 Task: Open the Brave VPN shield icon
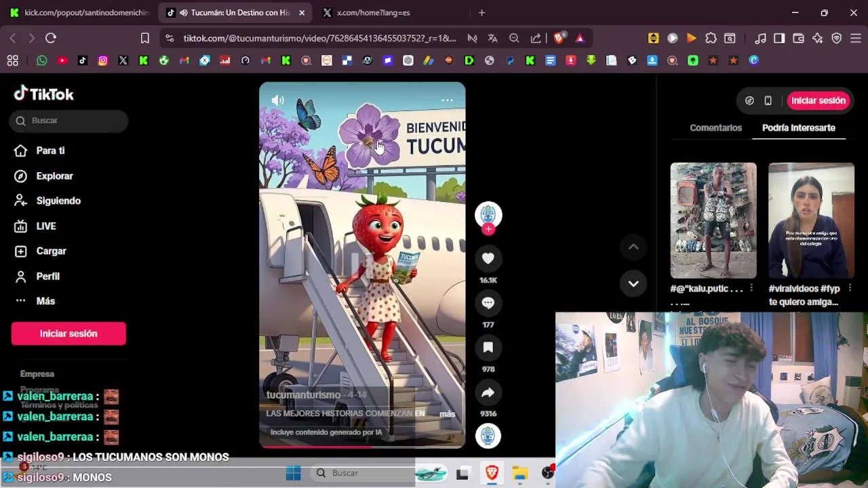[x=836, y=39]
